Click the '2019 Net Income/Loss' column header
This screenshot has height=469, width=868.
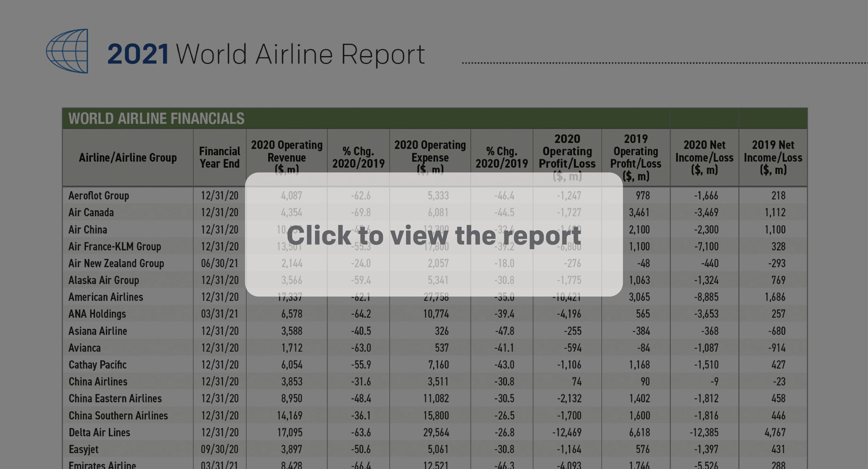click(773, 157)
